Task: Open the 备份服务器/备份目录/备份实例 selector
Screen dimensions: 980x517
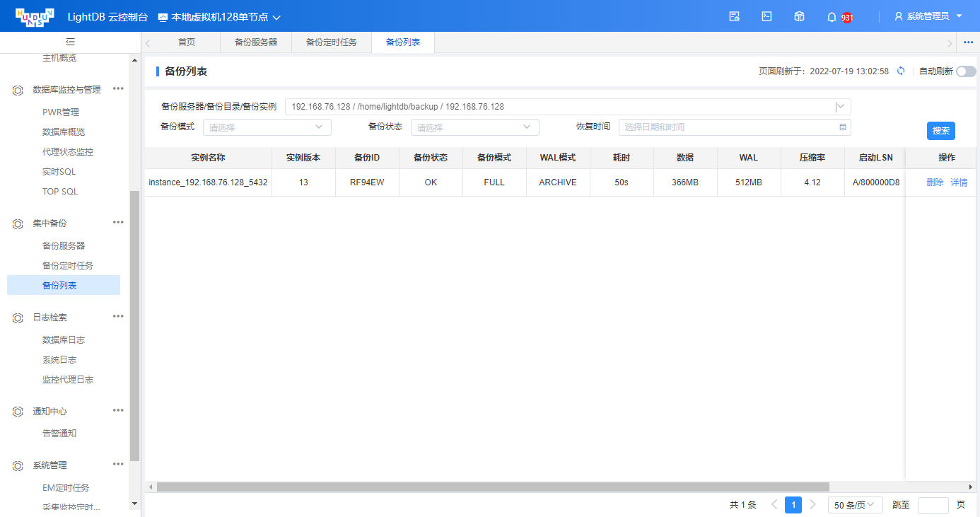Action: (x=568, y=107)
